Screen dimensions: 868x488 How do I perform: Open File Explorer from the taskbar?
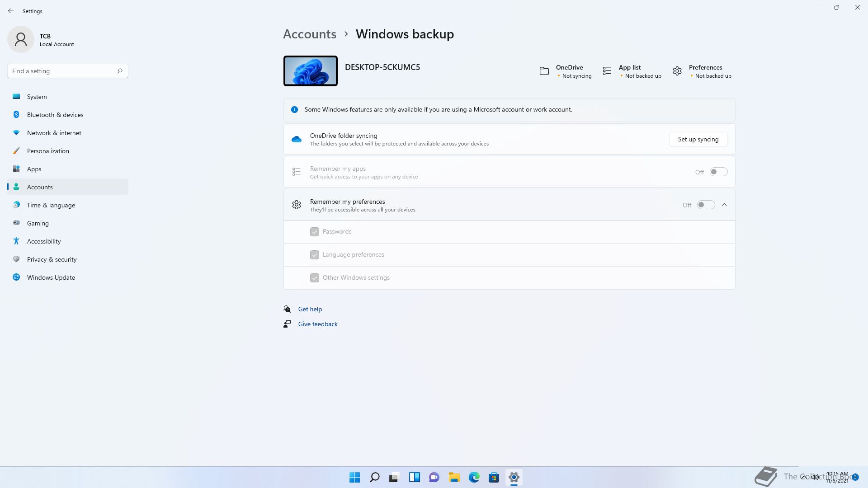pyautogui.click(x=454, y=477)
